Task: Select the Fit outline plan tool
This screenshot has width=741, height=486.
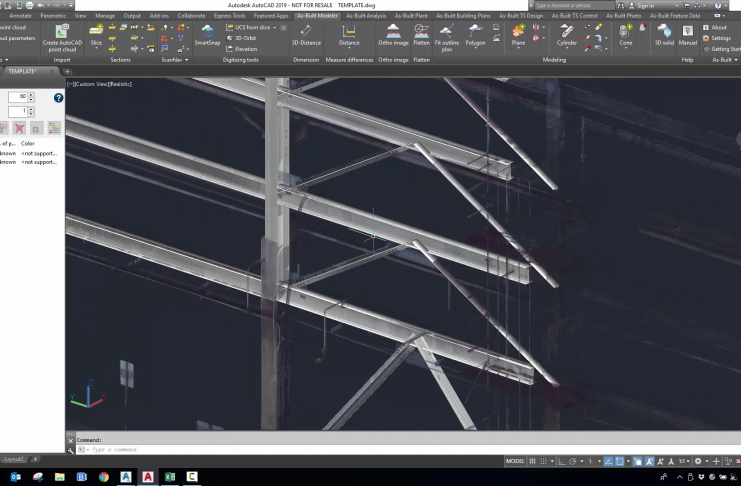Action: click(x=447, y=33)
